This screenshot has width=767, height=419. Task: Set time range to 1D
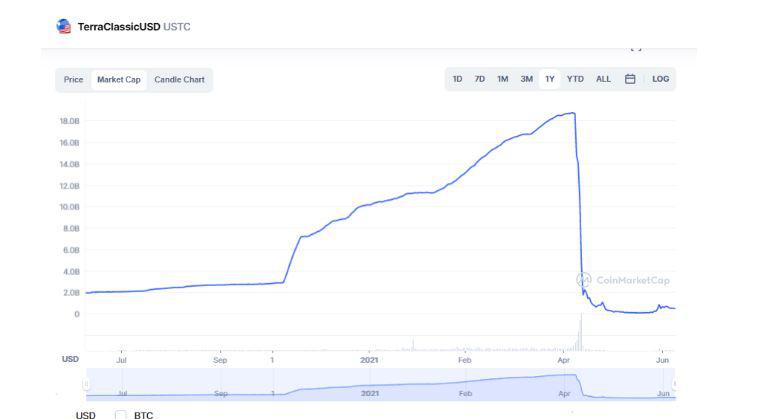click(457, 79)
